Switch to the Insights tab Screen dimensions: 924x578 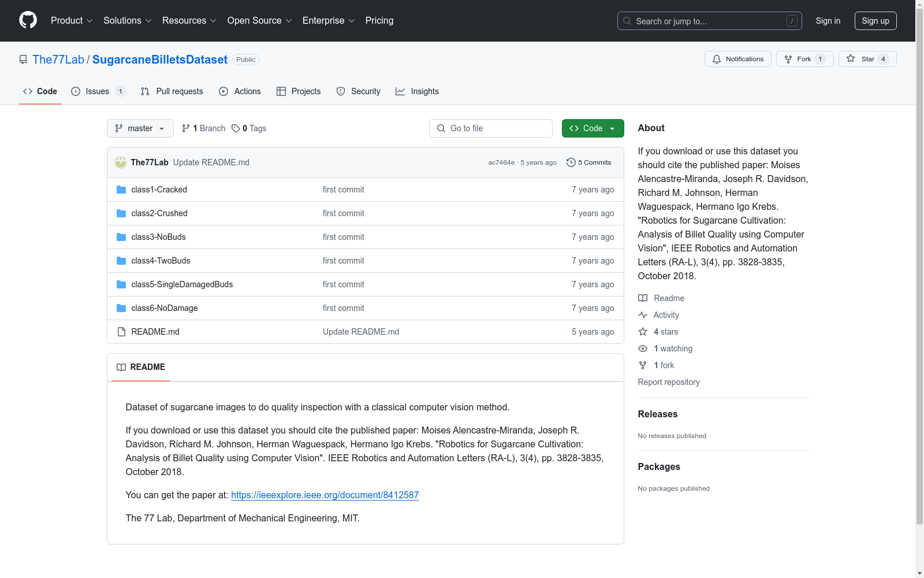(x=417, y=91)
